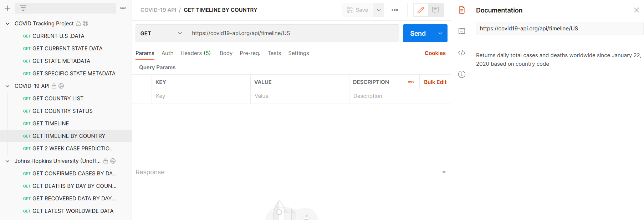Click the plus icon to create new collection
Image resolution: width=644 pixels, height=220 pixels.
[x=7, y=8]
